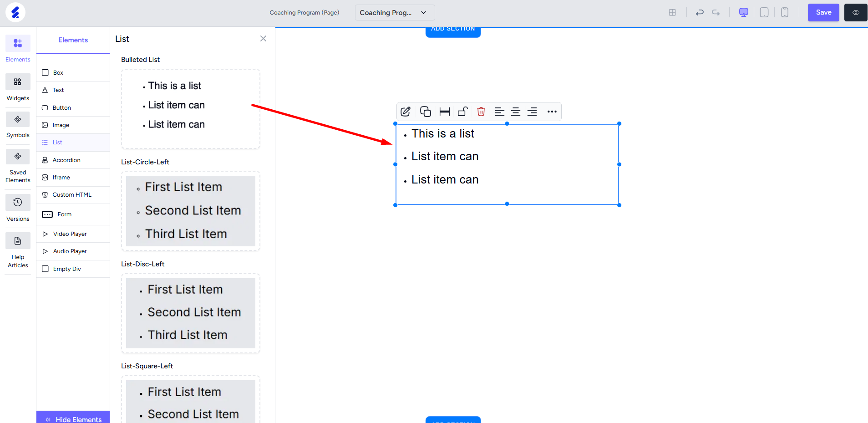Viewport: 868px width, 423px height.
Task: Save the page
Action: point(823,12)
